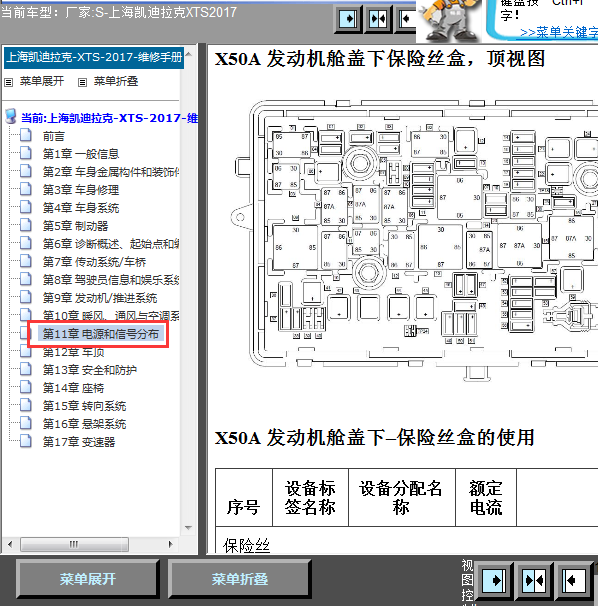The image size is (598, 606).
Task: Click the top 菜单展开 link in the sidebar
Action: click(x=42, y=81)
